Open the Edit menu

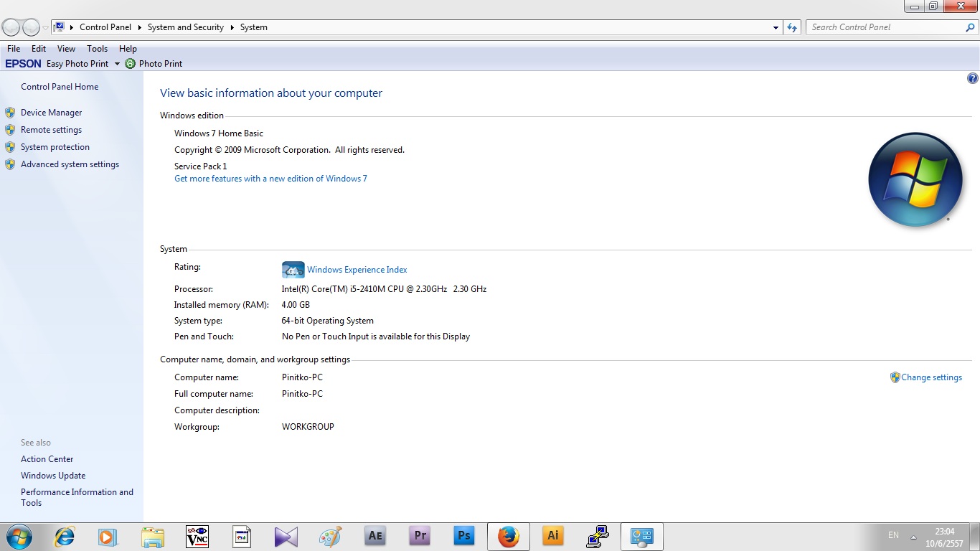pos(39,49)
